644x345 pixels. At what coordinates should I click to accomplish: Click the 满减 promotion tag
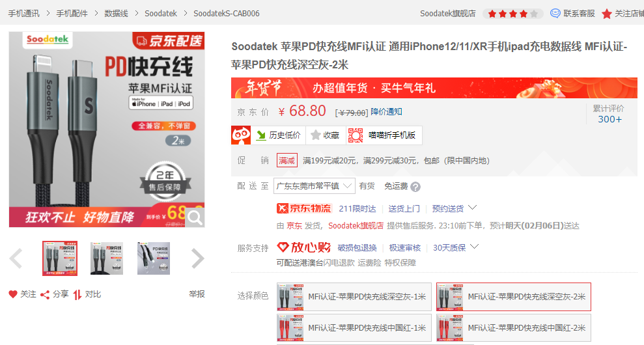(287, 160)
